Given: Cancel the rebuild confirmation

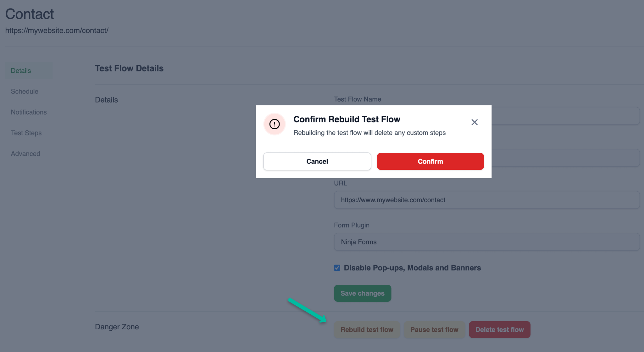Looking at the screenshot, I should click(x=317, y=161).
